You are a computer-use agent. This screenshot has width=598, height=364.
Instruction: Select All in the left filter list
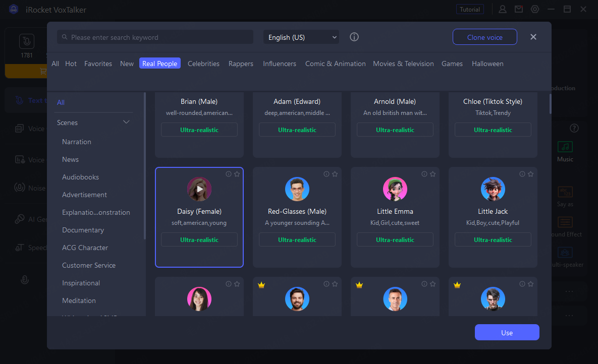pos(61,102)
